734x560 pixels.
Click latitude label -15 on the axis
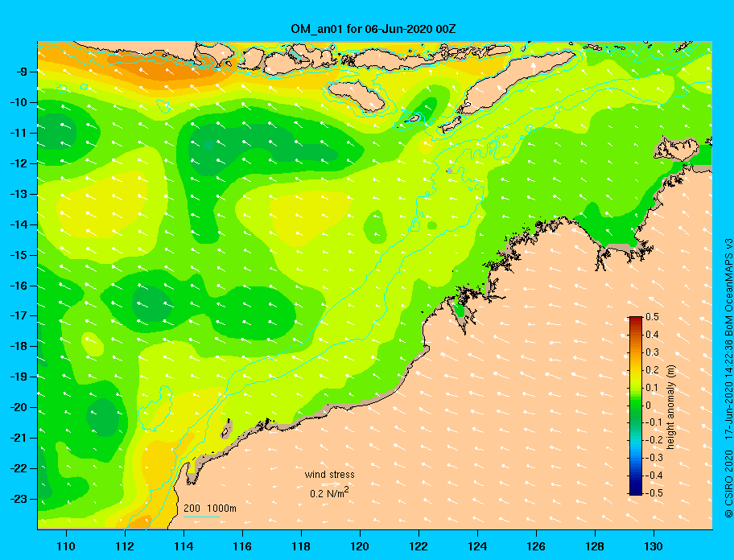pyautogui.click(x=19, y=255)
